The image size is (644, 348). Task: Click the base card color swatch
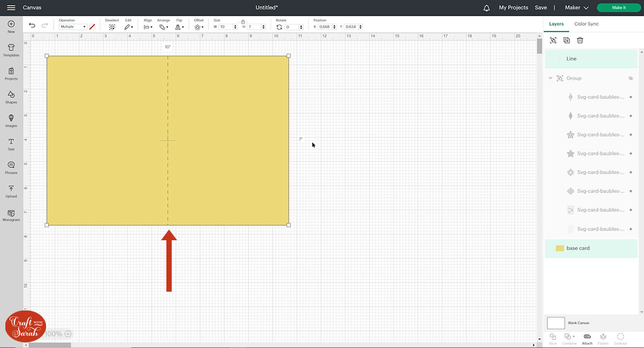tap(560, 248)
